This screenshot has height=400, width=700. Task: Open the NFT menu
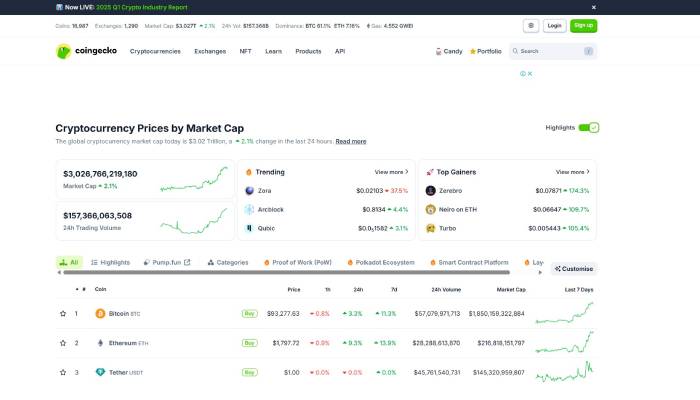click(246, 51)
